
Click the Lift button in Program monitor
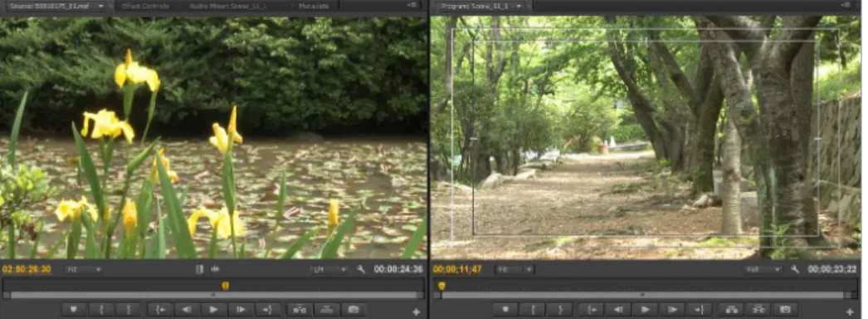point(731,310)
